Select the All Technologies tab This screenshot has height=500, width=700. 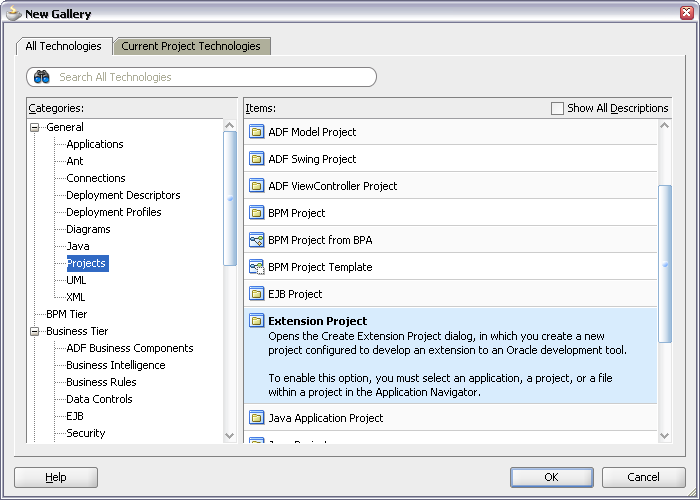pyautogui.click(x=64, y=46)
